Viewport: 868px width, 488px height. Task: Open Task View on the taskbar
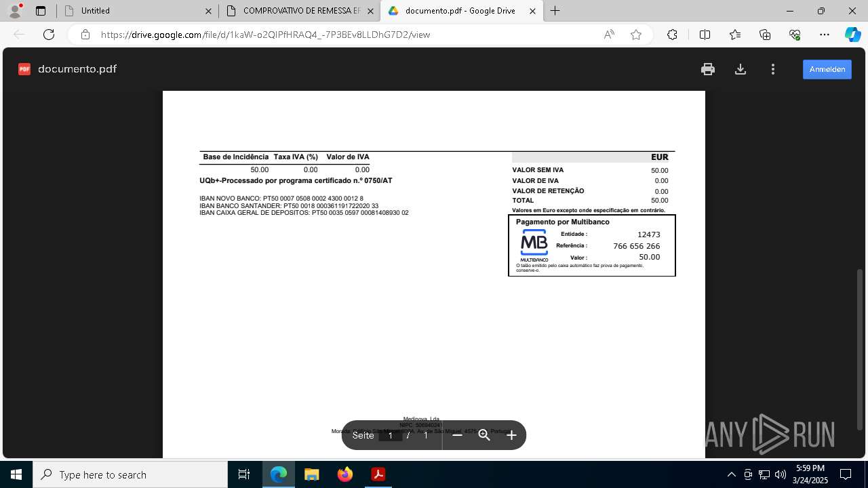click(x=244, y=474)
